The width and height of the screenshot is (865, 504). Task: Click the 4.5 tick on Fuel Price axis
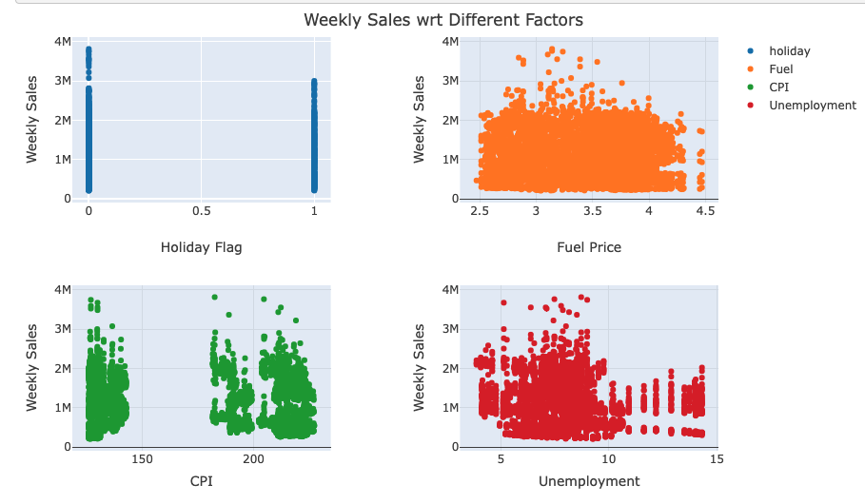point(705,211)
